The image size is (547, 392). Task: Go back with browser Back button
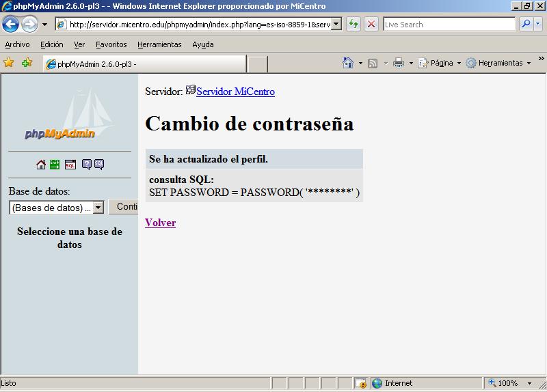pyautogui.click(x=10, y=25)
